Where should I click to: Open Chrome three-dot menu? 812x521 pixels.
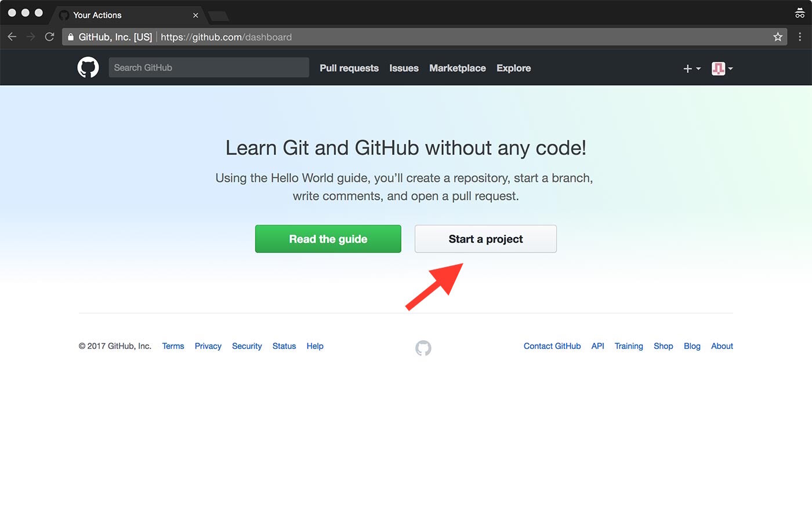click(800, 37)
